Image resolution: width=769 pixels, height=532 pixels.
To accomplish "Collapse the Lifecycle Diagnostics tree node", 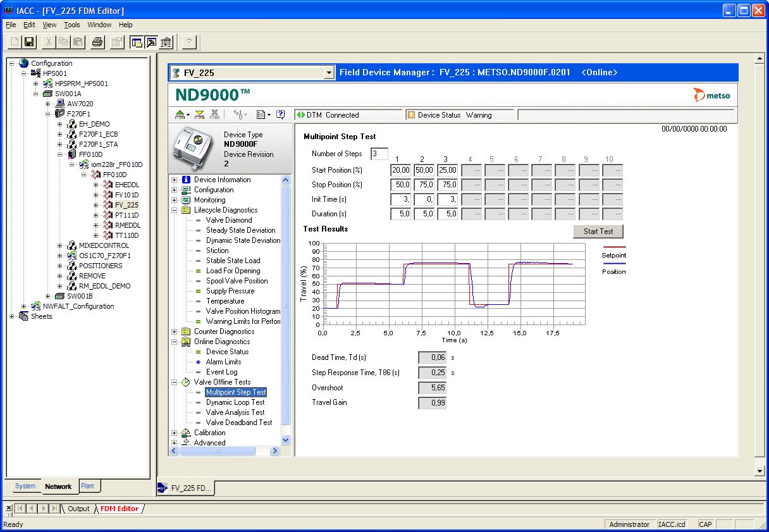I will (175, 210).
